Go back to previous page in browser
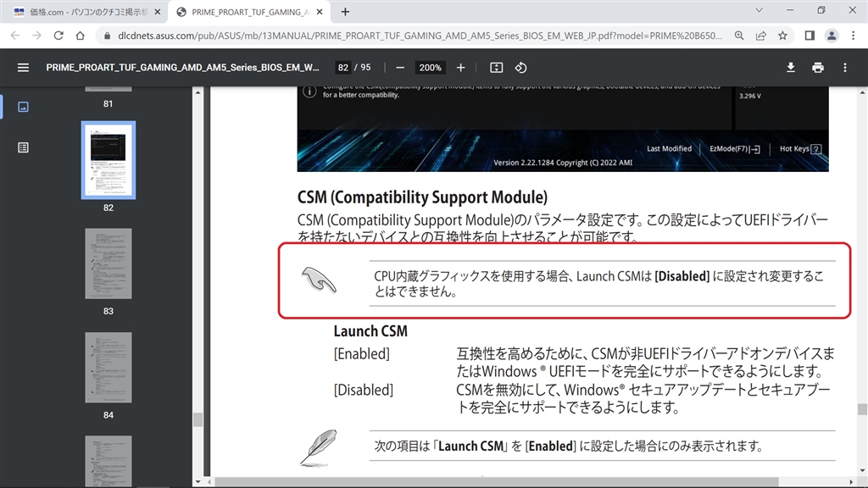The height and width of the screenshot is (488, 868). 15,36
